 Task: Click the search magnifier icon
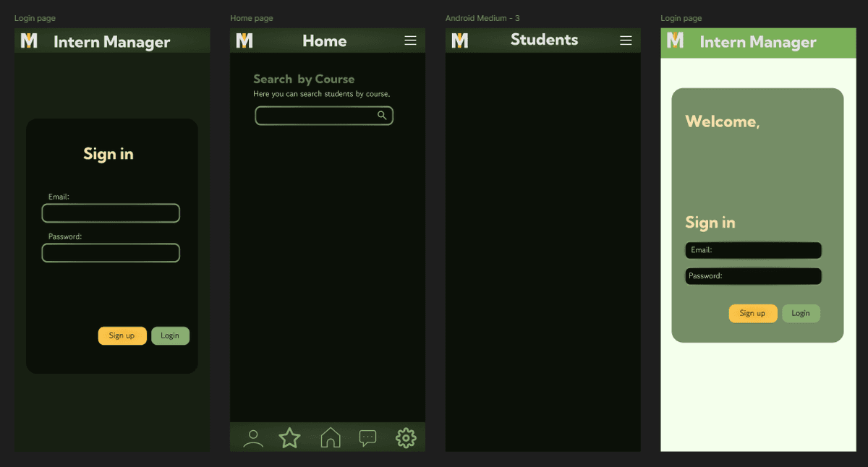382,116
